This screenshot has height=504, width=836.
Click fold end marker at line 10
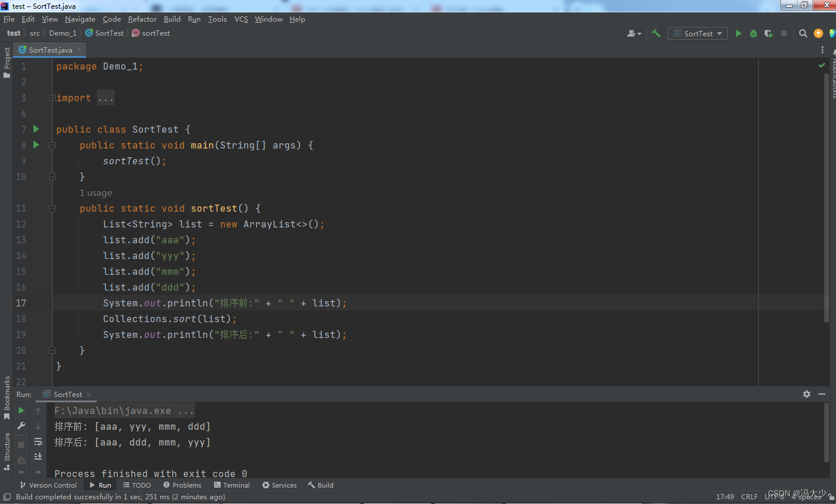(52, 176)
